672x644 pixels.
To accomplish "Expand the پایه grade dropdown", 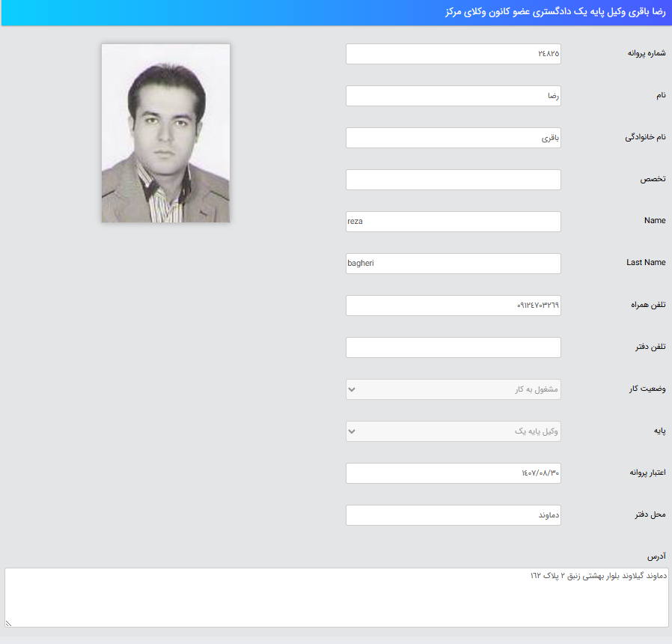I will pyautogui.click(x=453, y=431).
